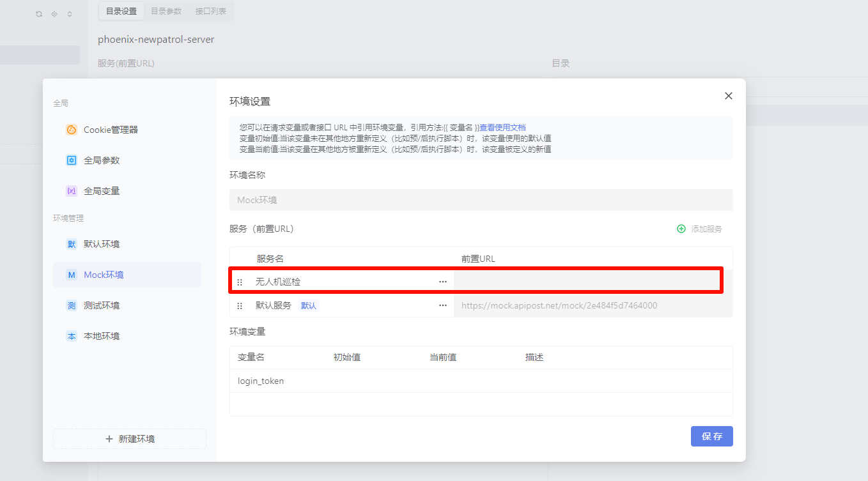This screenshot has height=481, width=868.
Task: Click the 无人机巡检 service name
Action: pyautogui.click(x=278, y=282)
